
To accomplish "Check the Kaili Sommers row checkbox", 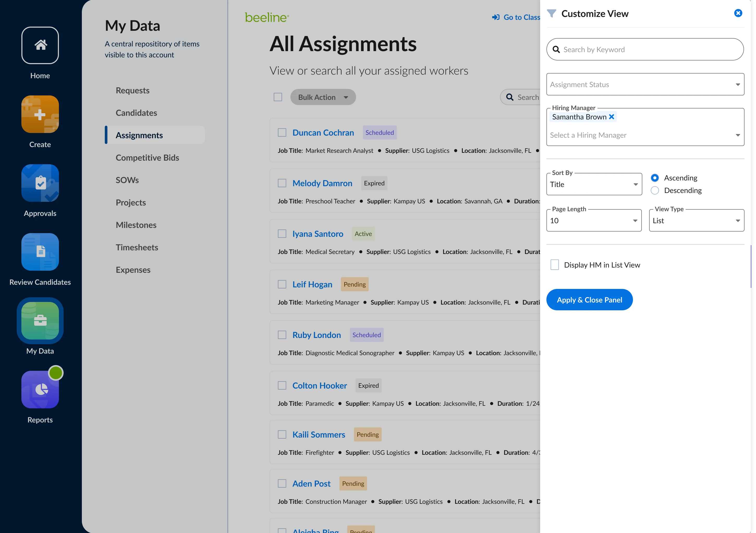I will coord(282,434).
